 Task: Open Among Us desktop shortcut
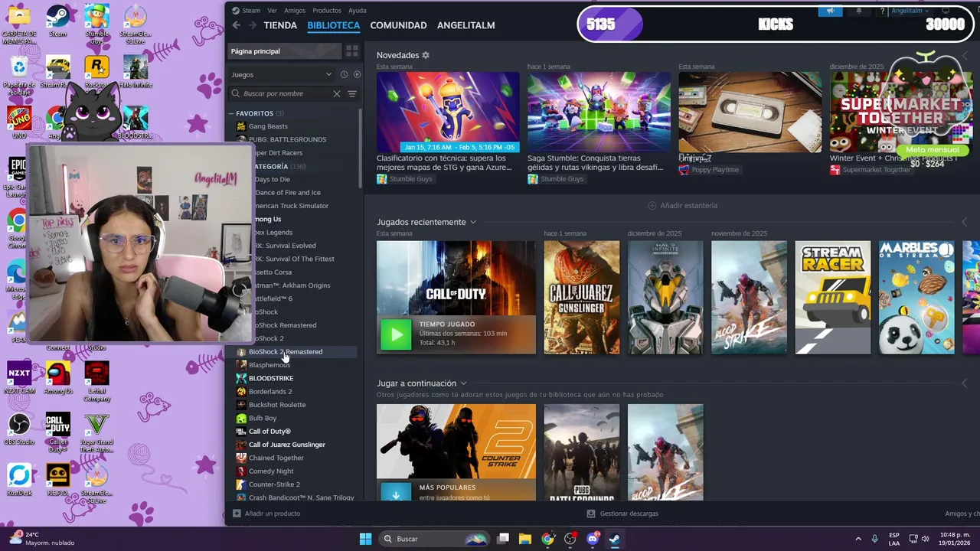[x=58, y=378]
